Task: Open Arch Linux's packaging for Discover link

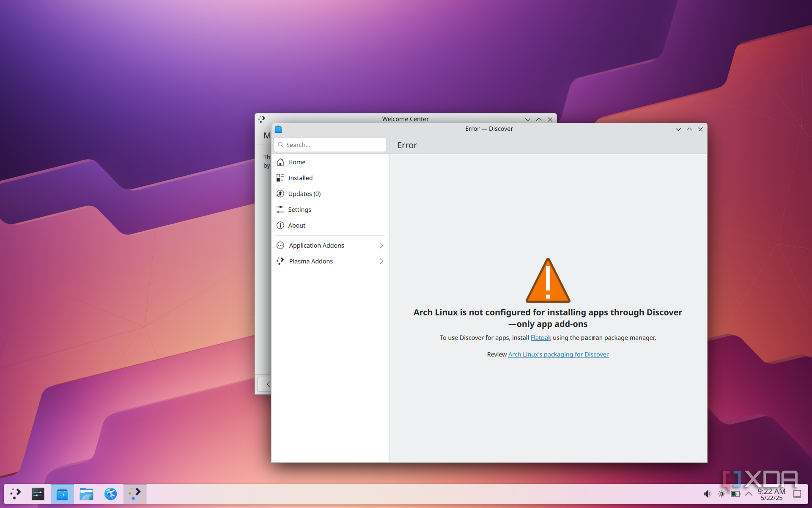Action: (558, 355)
